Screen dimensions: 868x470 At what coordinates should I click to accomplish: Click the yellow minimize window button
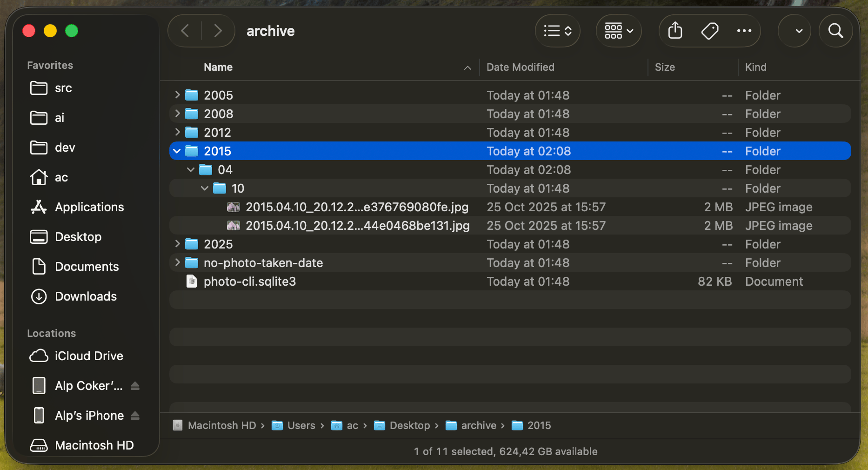pyautogui.click(x=50, y=31)
